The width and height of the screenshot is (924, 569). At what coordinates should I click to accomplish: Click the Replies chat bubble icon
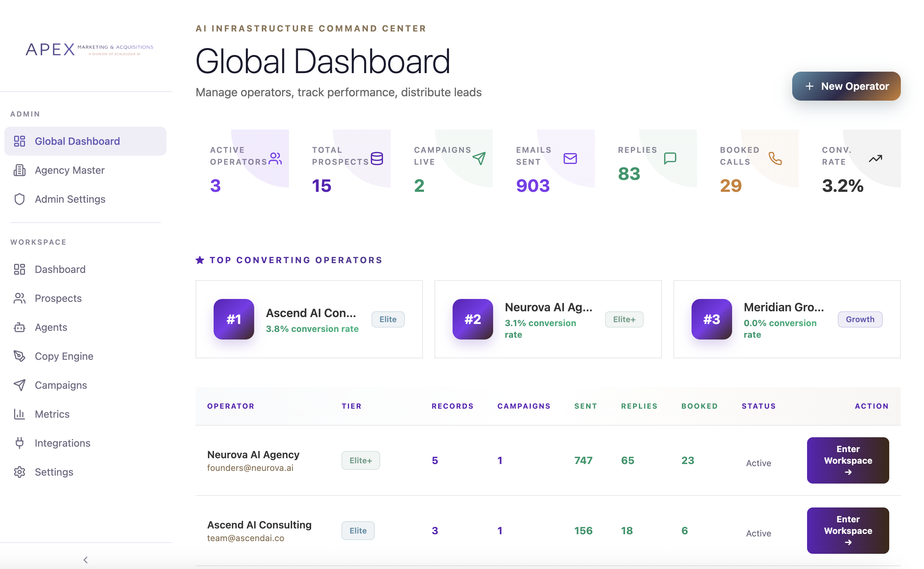[x=669, y=159]
